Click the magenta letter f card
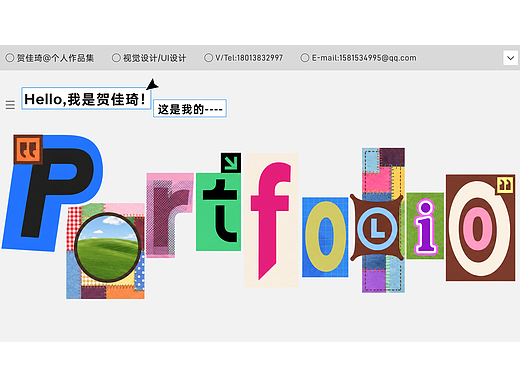Viewport: 520px width, 390px height. [x=271, y=220]
